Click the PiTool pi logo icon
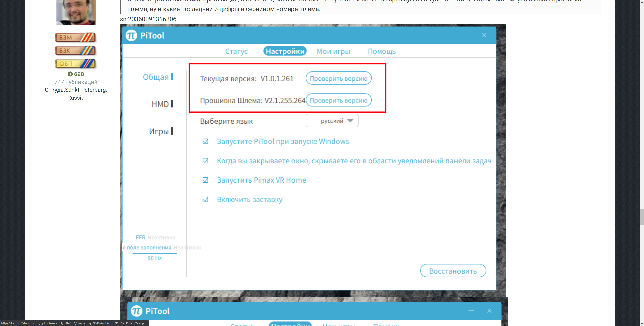Screen dimensions: 644x326 131,35
